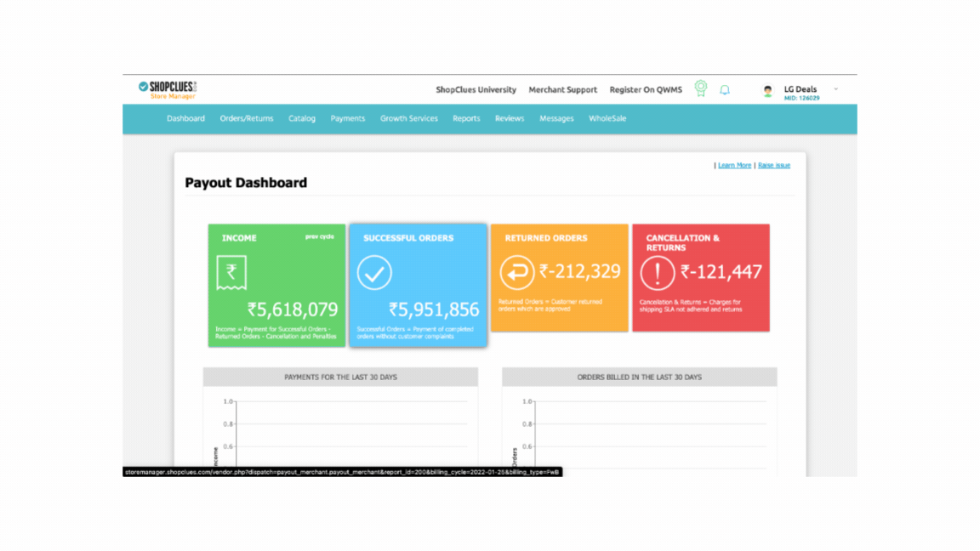Click the LG Deals profile avatar
Screen dimensions: 980x551
pos(766,90)
